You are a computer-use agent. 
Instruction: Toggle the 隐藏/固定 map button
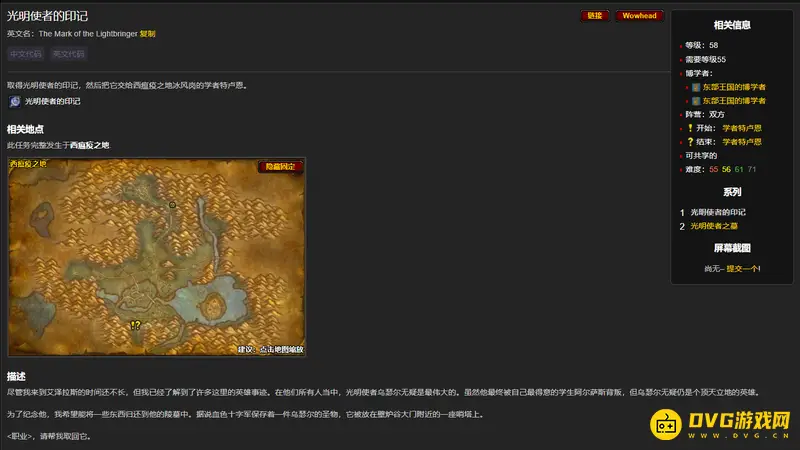(x=280, y=166)
